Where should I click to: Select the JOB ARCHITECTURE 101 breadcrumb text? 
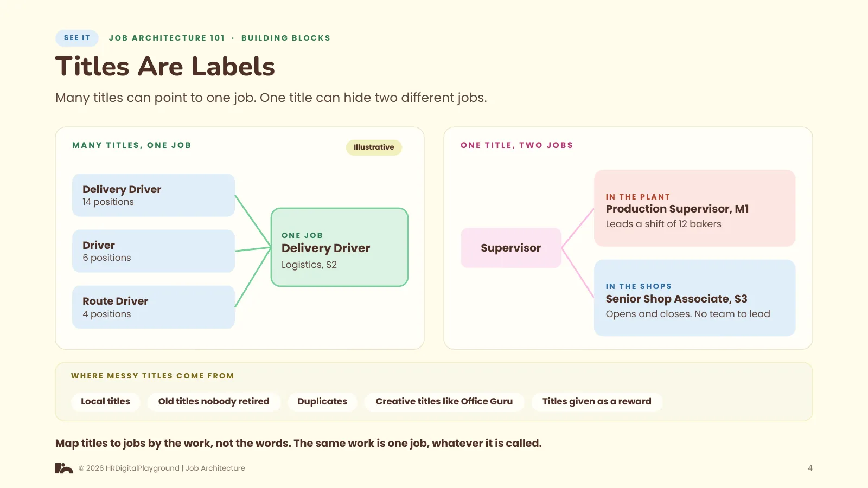coord(167,38)
